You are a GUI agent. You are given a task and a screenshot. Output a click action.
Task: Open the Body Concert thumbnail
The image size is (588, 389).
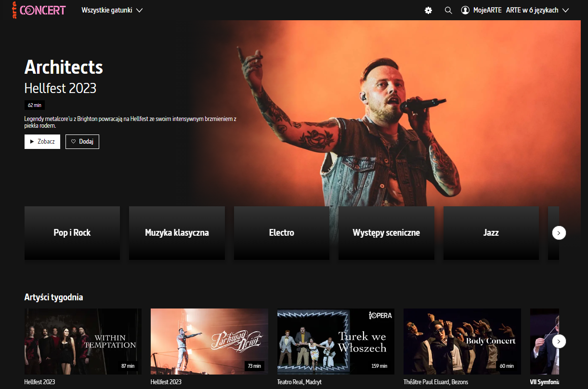pos(462,341)
